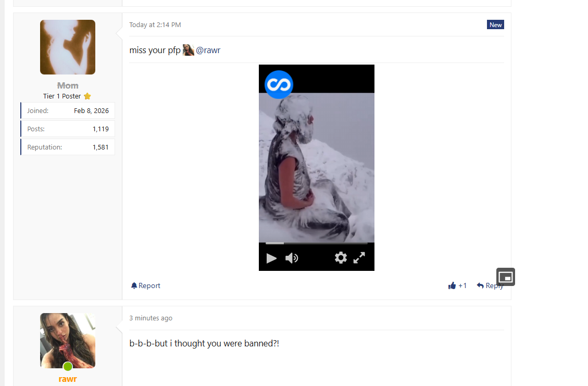The width and height of the screenshot is (588, 386).
Task: Open Mom's silhouette avatar
Action: click(68, 47)
